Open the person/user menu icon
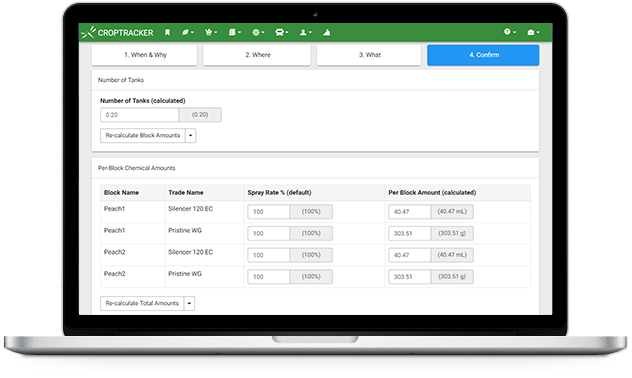The width and height of the screenshot is (632, 378). click(x=306, y=32)
